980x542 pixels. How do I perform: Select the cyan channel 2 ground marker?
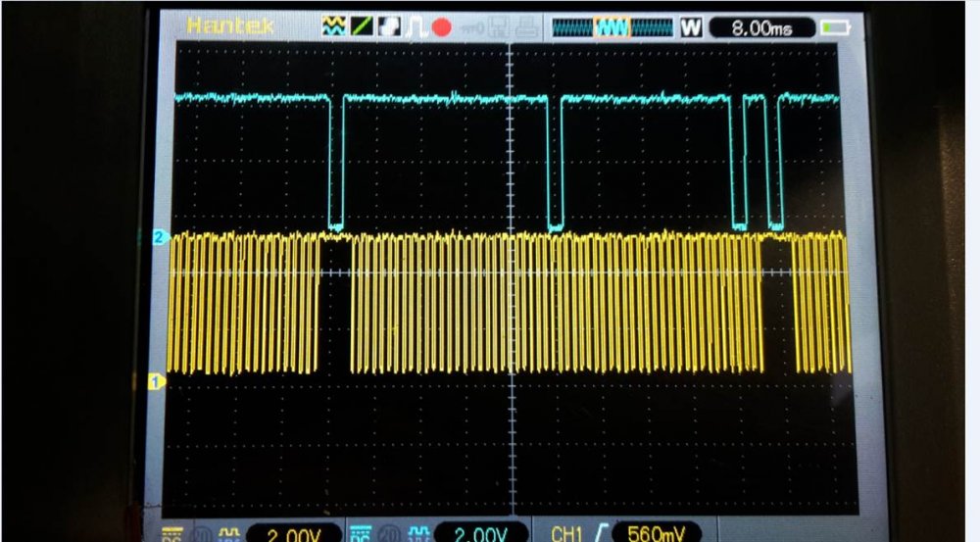point(161,237)
